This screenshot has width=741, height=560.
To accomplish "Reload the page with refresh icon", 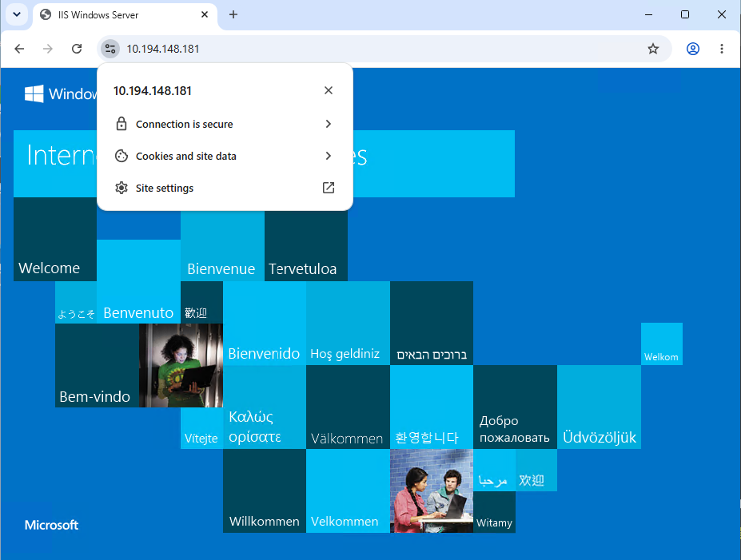I will [x=77, y=49].
